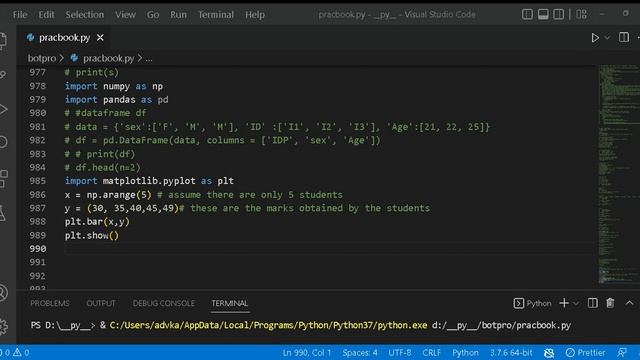The height and width of the screenshot is (360, 640).
Task: Open Customize Layout control
Action: [581, 14]
